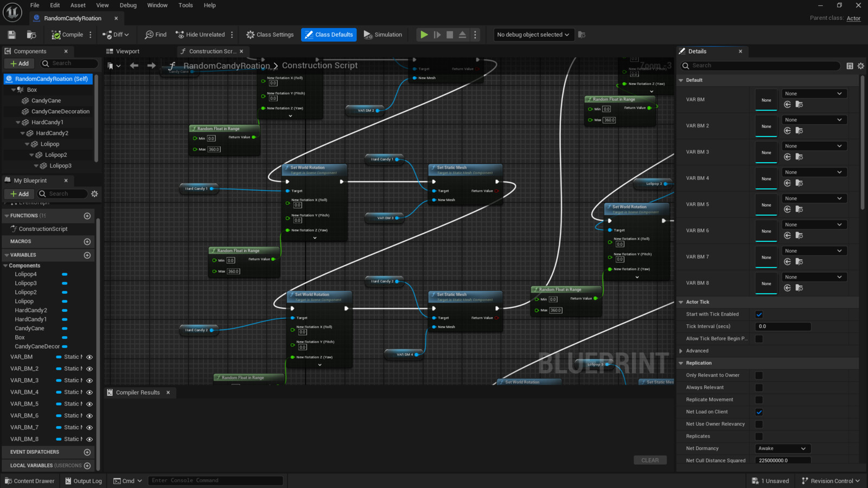Click the Details panel search field

(x=759, y=66)
